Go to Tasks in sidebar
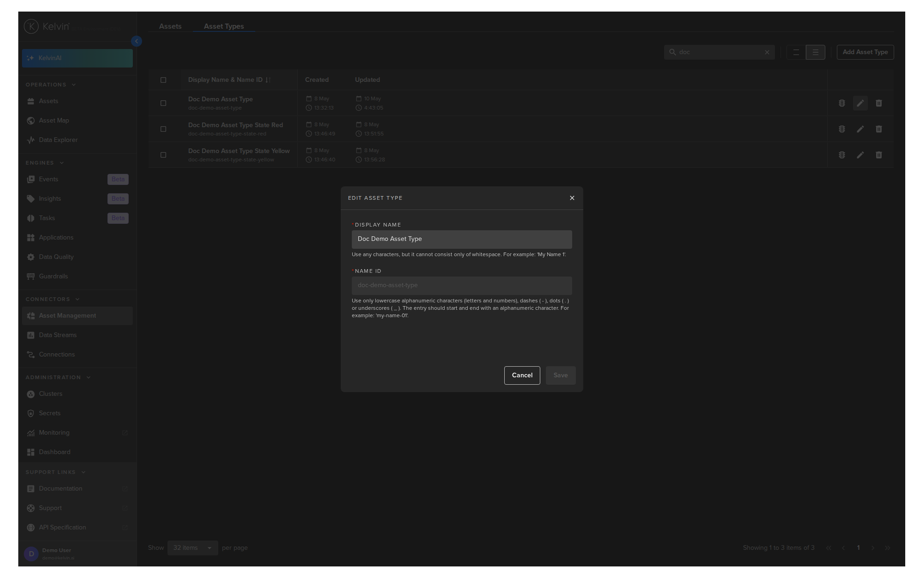Screen dimensions: 924x578 click(x=77, y=218)
